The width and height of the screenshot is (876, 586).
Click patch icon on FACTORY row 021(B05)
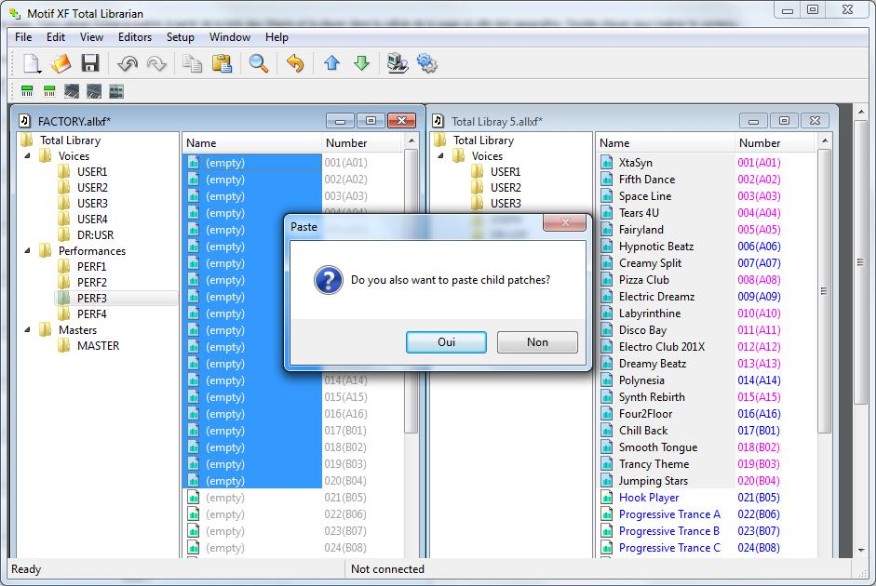pos(193,497)
